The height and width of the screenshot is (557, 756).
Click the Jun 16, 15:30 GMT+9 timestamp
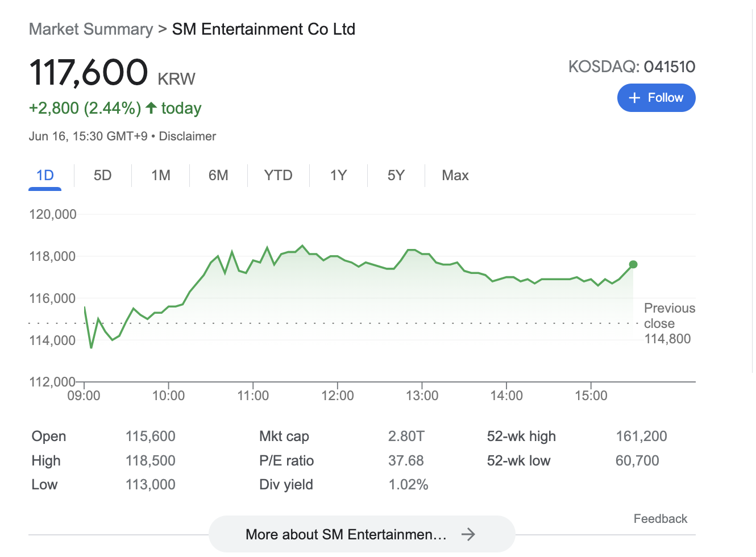pyautogui.click(x=88, y=136)
